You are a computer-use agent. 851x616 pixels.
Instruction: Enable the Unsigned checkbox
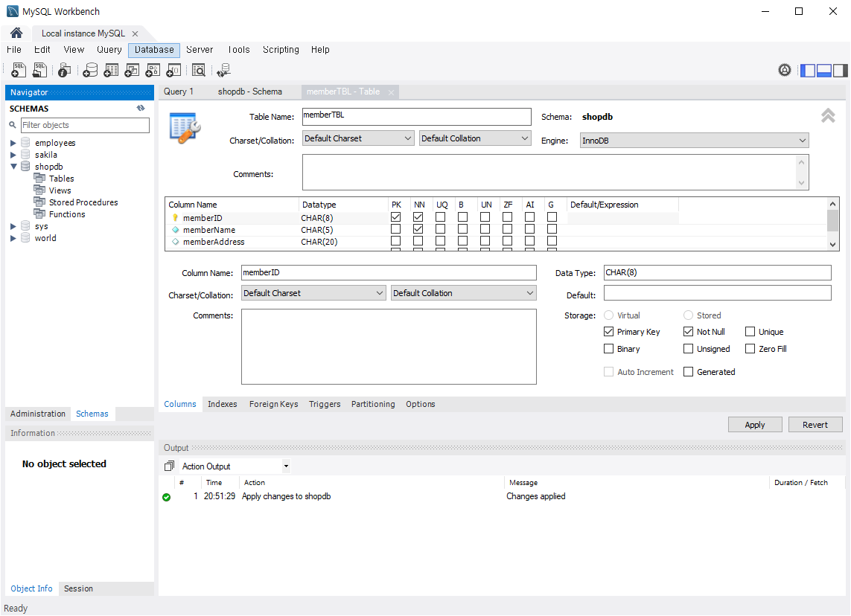coord(688,349)
